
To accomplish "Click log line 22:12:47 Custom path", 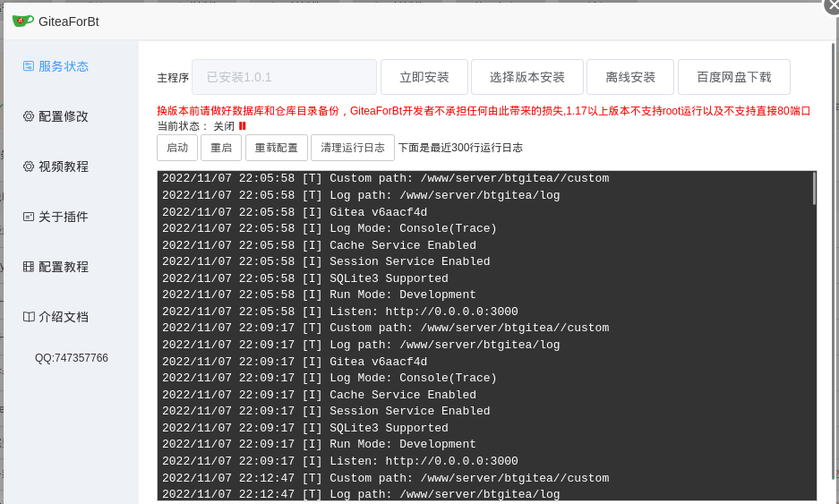I will pos(385,478).
